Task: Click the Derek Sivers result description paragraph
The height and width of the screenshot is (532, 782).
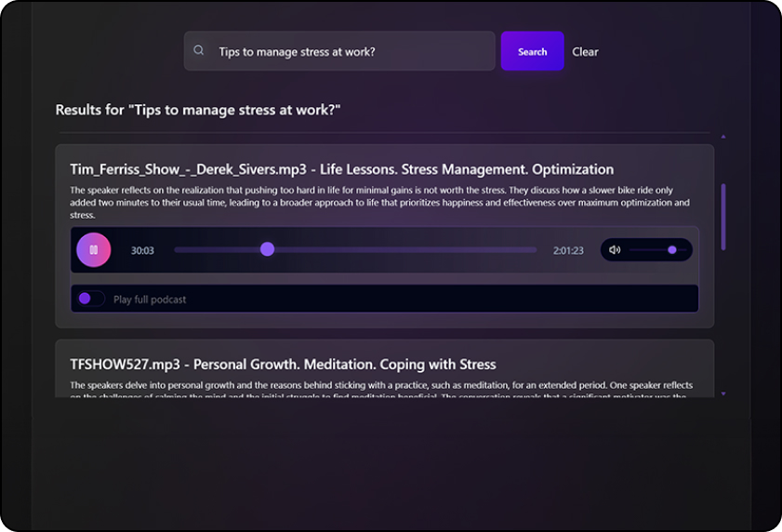Action: 379,203
